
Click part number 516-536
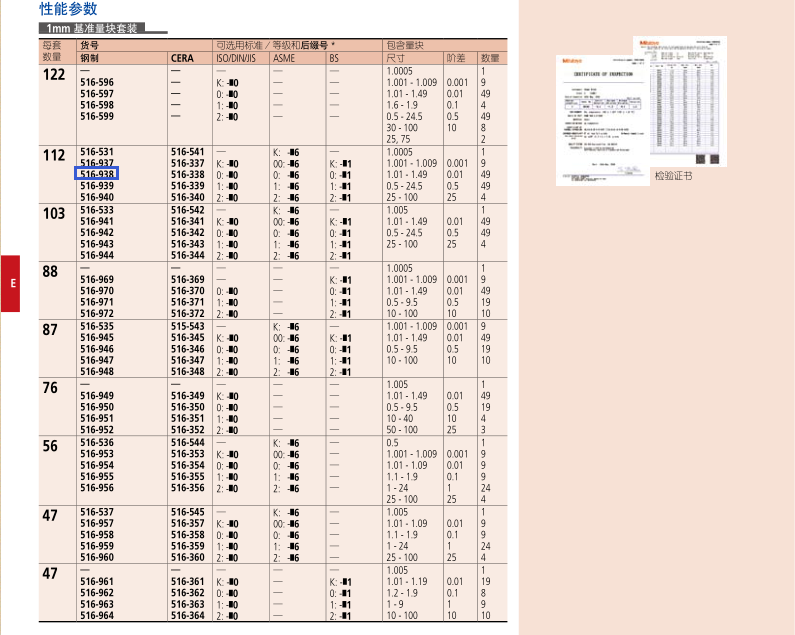97,442
